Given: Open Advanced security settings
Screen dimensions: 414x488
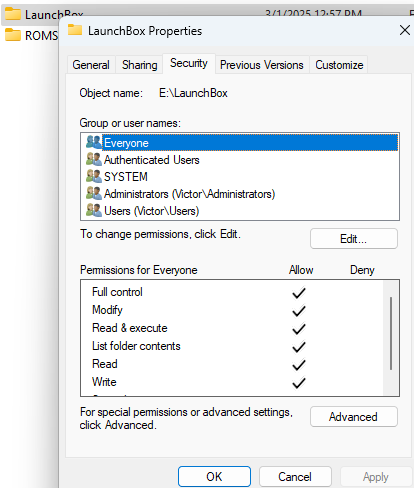Looking at the screenshot, I should tap(353, 417).
